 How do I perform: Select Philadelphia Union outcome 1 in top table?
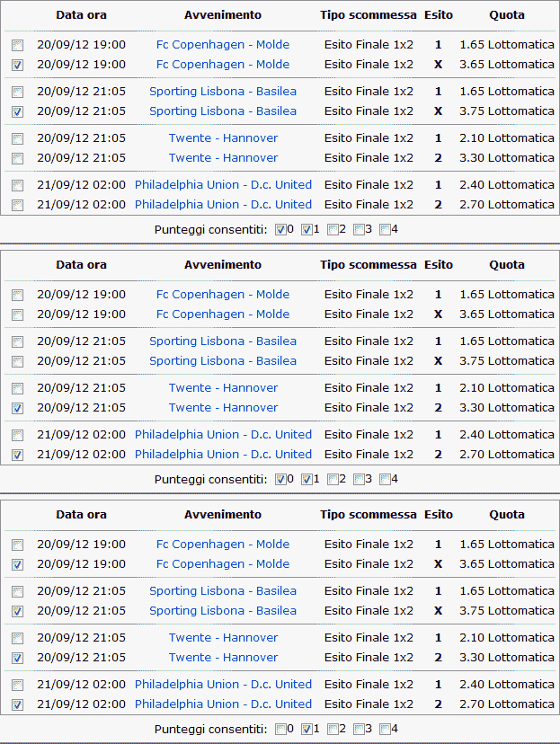(18, 185)
